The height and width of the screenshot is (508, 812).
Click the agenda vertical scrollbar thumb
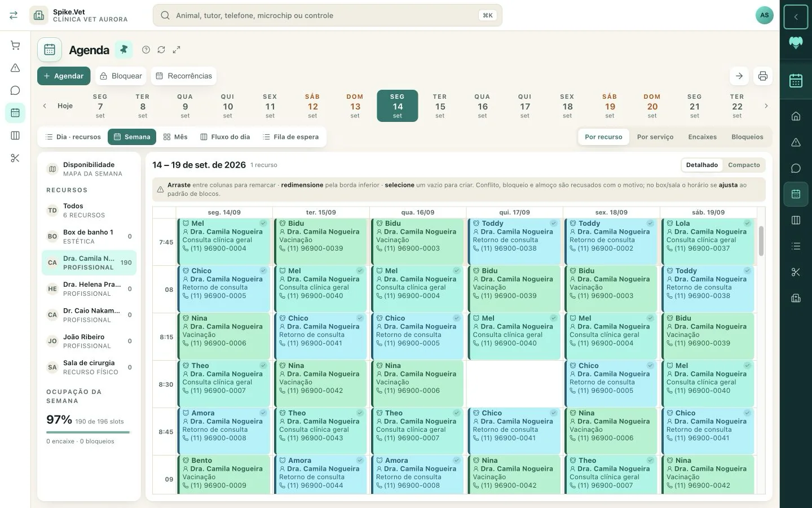(761, 241)
